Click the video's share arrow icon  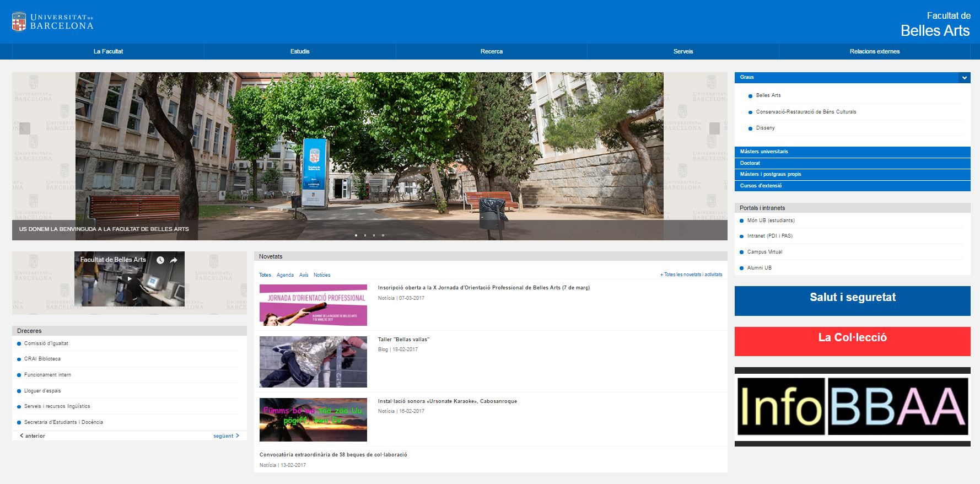click(174, 260)
